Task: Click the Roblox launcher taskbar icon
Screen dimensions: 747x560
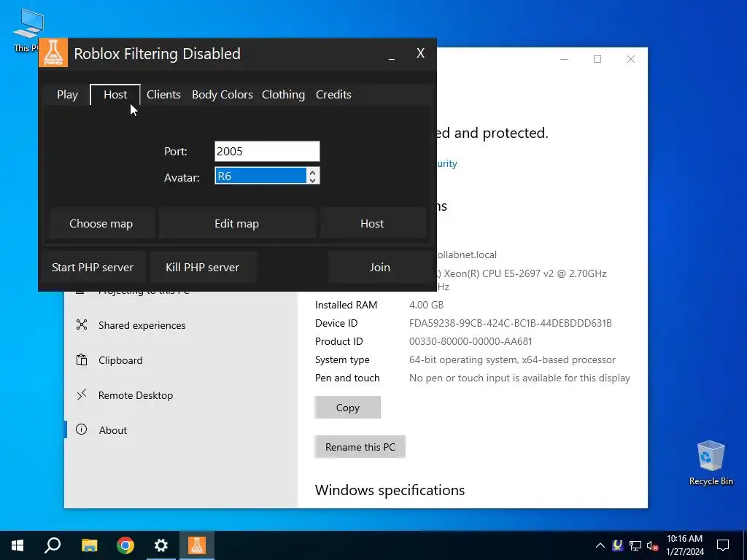Action: coord(197,545)
